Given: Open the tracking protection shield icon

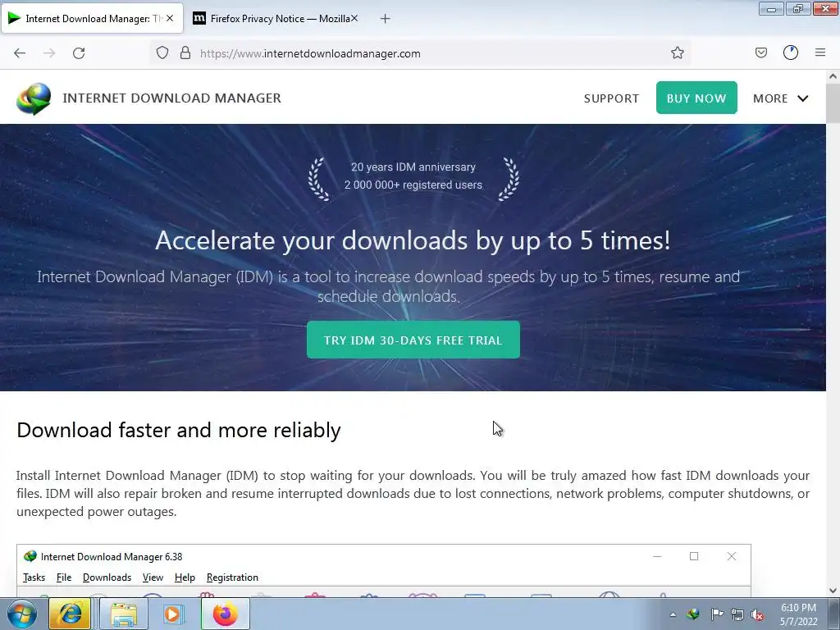Looking at the screenshot, I should pyautogui.click(x=162, y=52).
